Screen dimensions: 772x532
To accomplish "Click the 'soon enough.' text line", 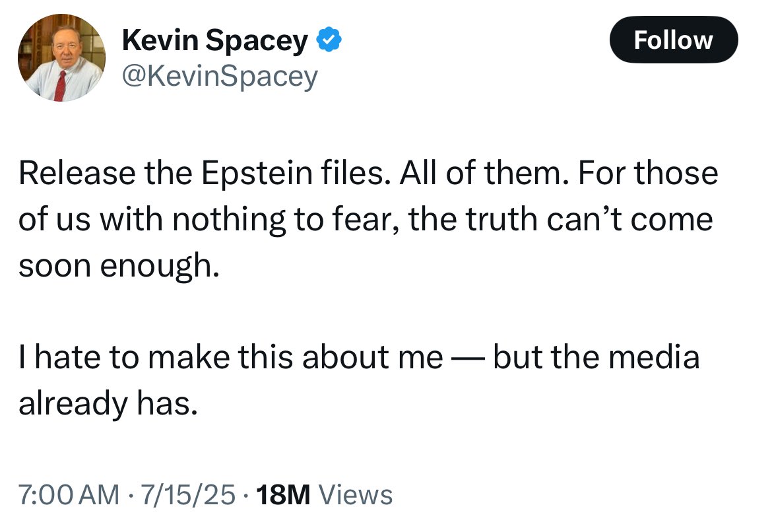I will 119,266.
